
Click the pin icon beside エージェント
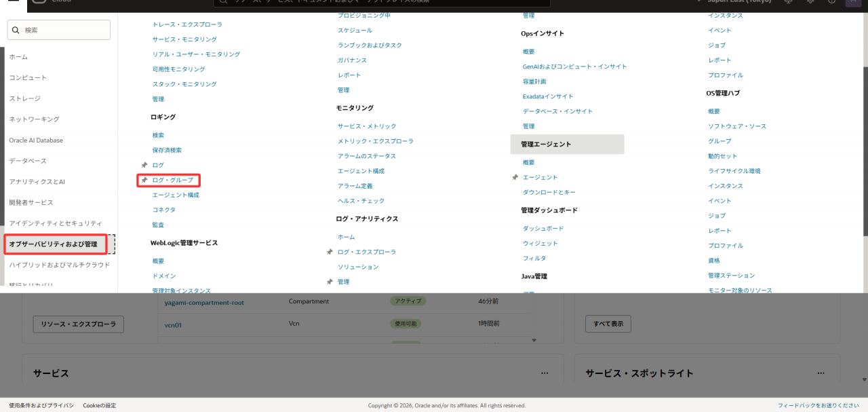click(515, 177)
